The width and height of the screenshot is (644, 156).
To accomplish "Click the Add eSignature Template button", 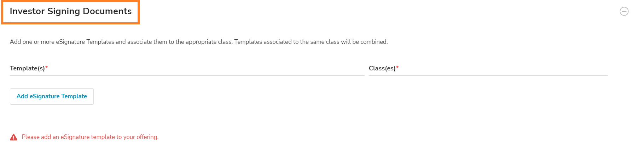I will 52,97.
